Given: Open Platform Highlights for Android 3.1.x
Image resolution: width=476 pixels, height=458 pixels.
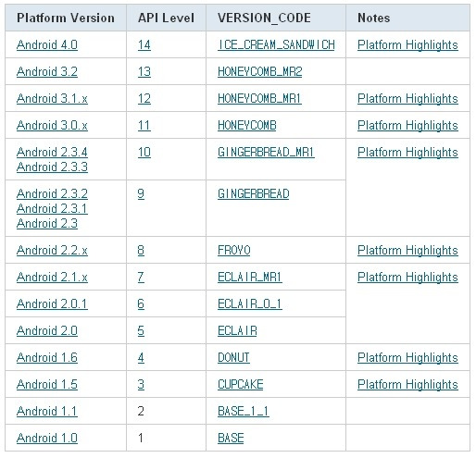Looking at the screenshot, I should 407,99.
